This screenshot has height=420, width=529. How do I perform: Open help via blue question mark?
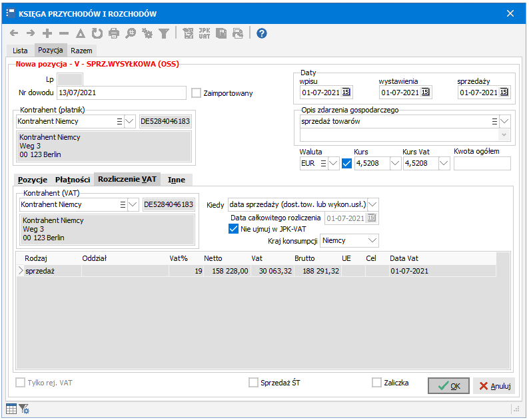coord(262,33)
